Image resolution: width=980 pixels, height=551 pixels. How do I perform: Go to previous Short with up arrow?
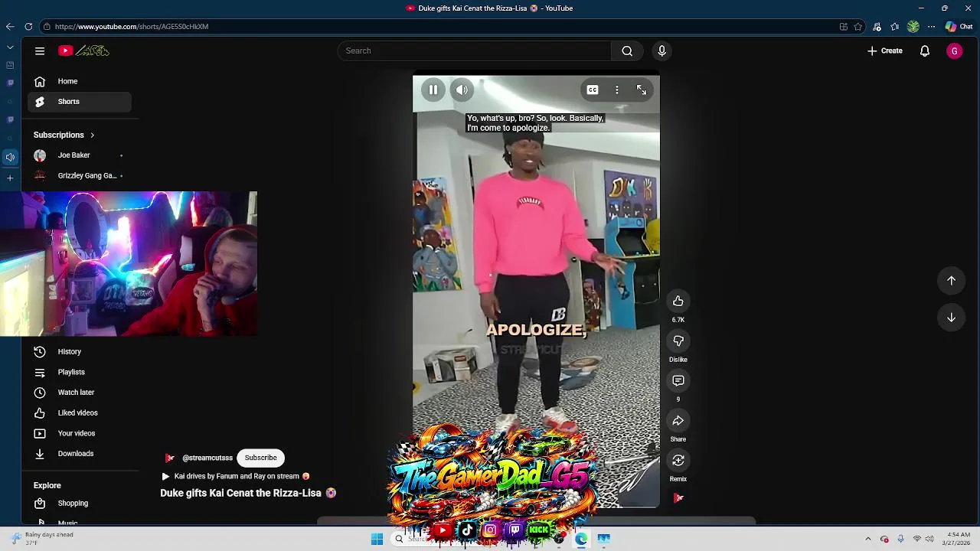(x=951, y=281)
